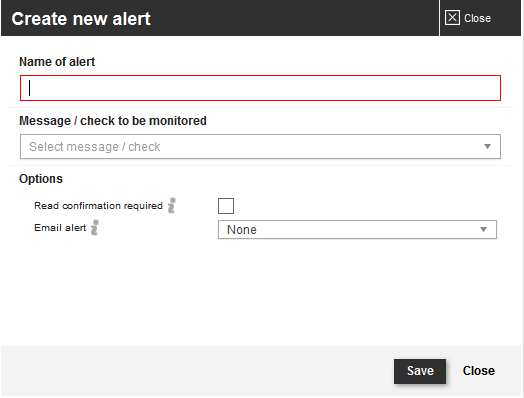This screenshot has width=524, height=398.
Task: Focus the Name of alert text field
Action: click(x=260, y=88)
